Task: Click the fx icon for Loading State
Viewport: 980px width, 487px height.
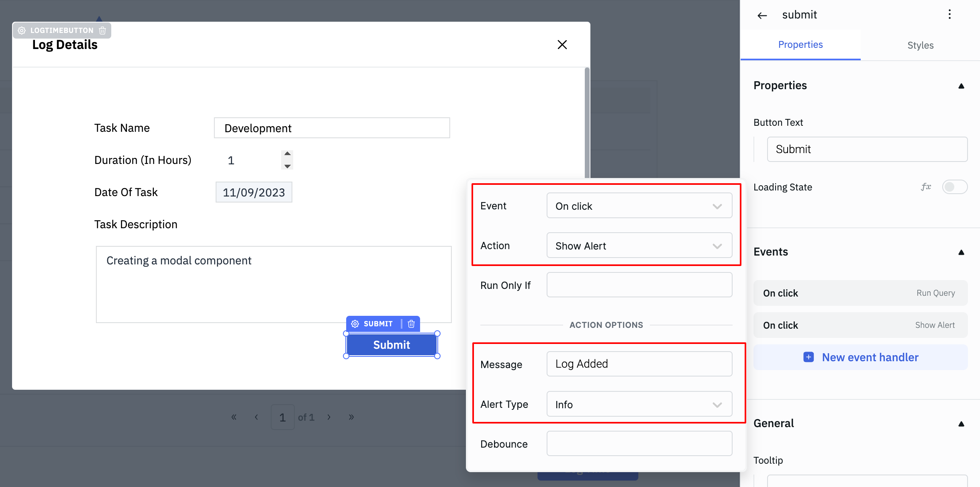Action: pyautogui.click(x=926, y=187)
